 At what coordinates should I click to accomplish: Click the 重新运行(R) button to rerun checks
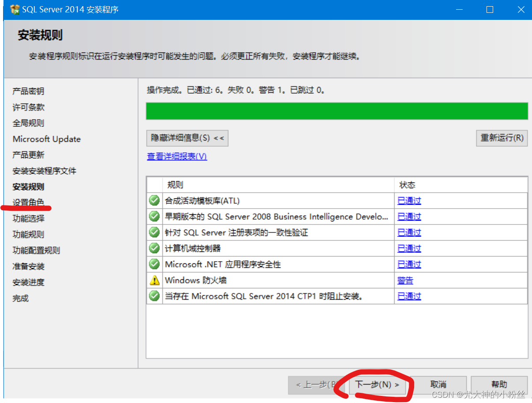click(502, 138)
